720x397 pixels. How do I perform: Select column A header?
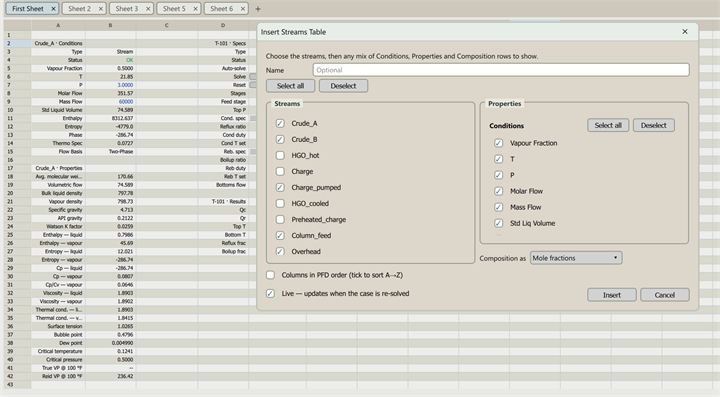coord(58,25)
